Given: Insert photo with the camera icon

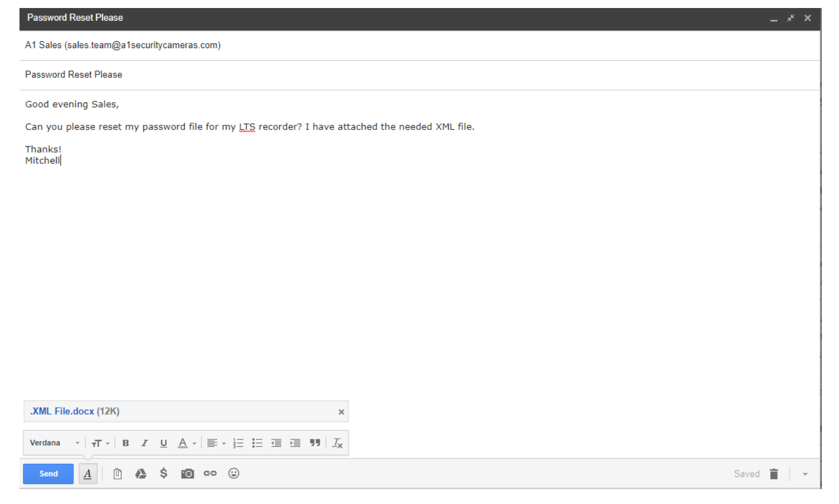Looking at the screenshot, I should pyautogui.click(x=187, y=474).
